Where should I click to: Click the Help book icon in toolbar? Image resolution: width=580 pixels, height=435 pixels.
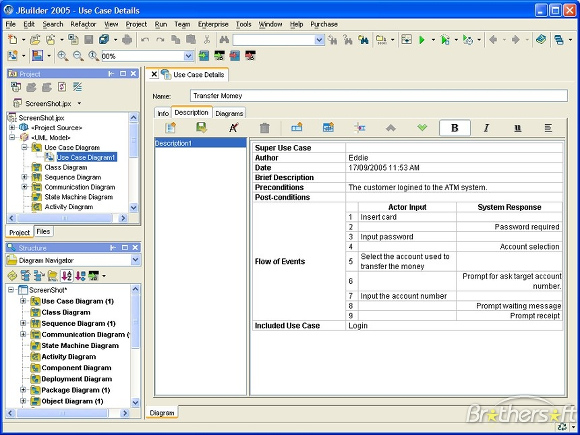[x=541, y=39]
